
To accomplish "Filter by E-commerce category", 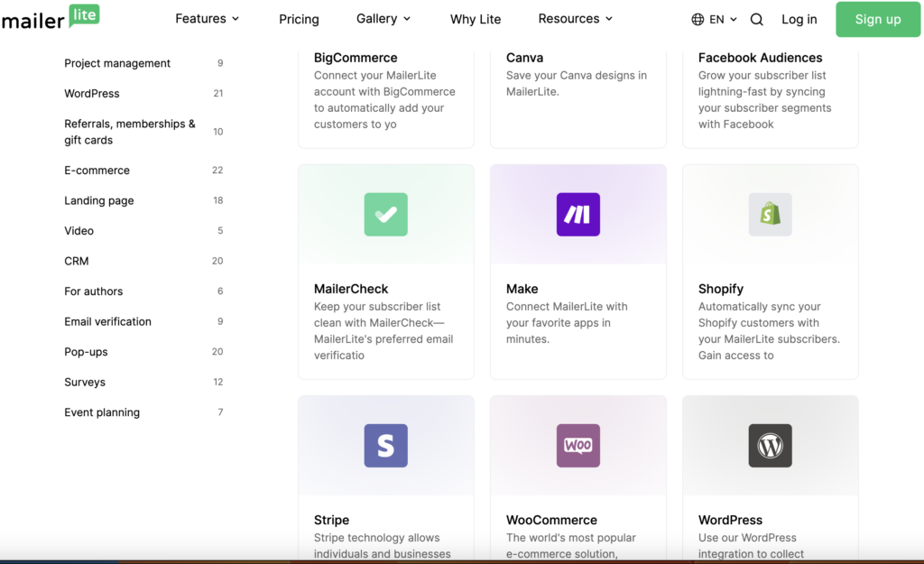I will point(97,171).
